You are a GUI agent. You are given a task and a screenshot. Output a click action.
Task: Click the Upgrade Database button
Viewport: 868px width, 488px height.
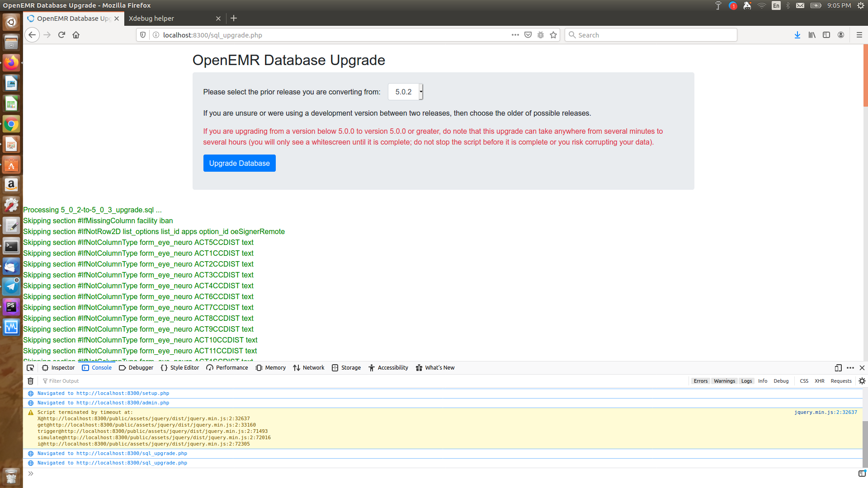239,163
